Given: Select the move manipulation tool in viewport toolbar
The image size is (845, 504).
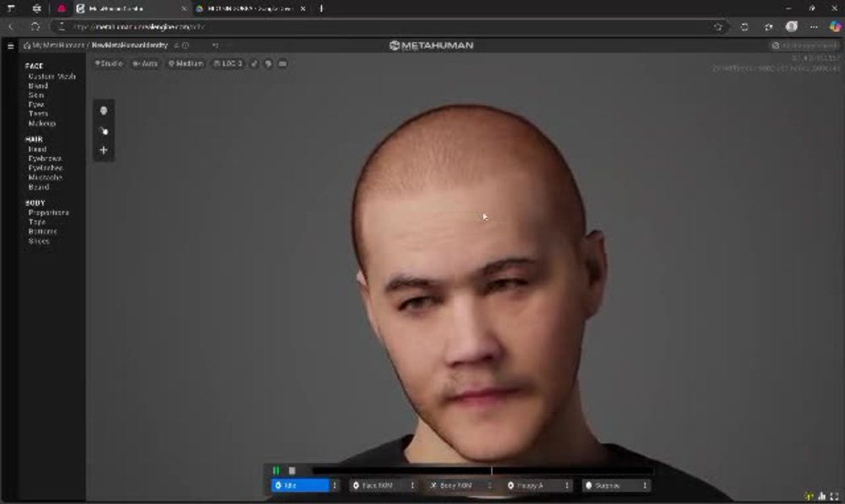Looking at the screenshot, I should 103,130.
